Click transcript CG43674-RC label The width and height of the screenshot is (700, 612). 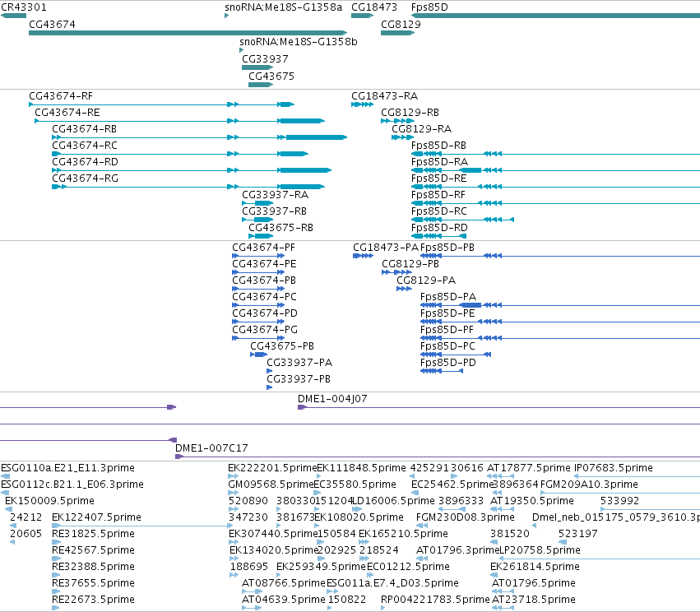(85, 146)
